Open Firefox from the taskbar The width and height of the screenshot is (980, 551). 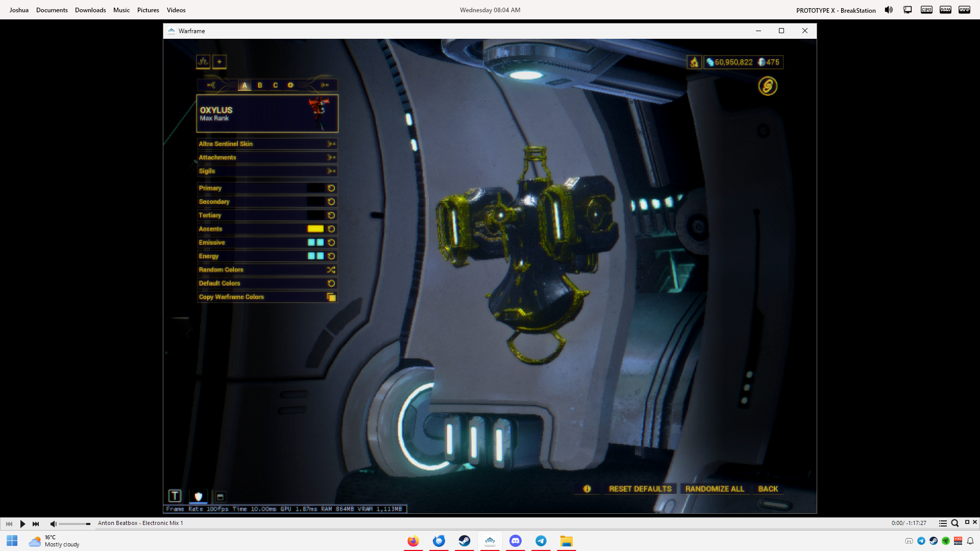[413, 541]
